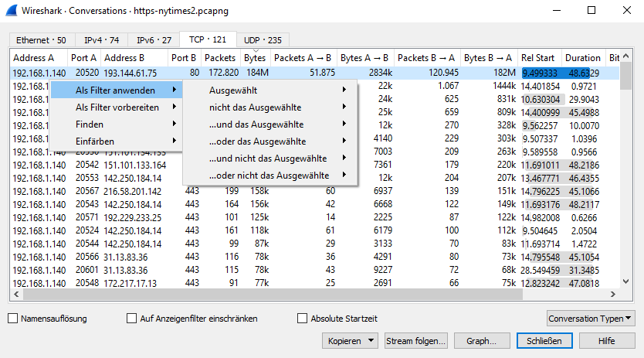The image size is (644, 358).
Task: Switch to the IPv4 · 74 tab
Action: (101, 40)
